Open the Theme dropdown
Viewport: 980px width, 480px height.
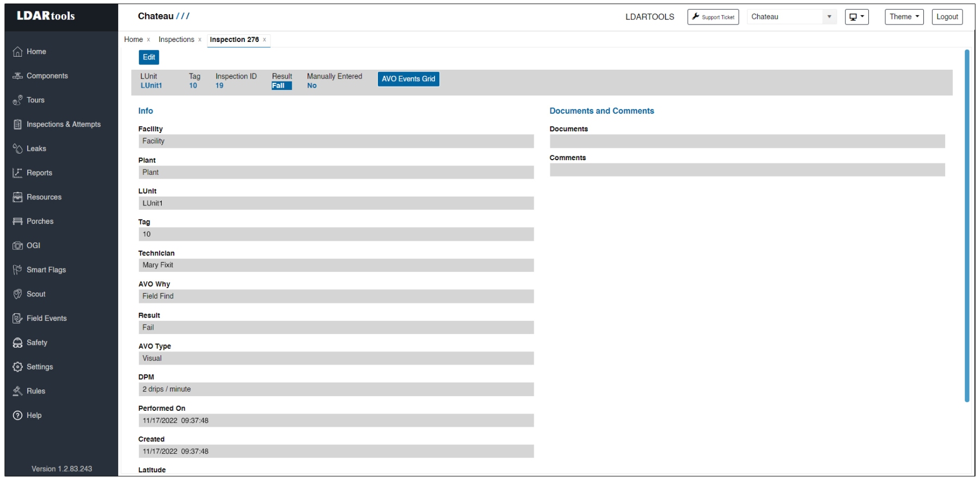[904, 17]
